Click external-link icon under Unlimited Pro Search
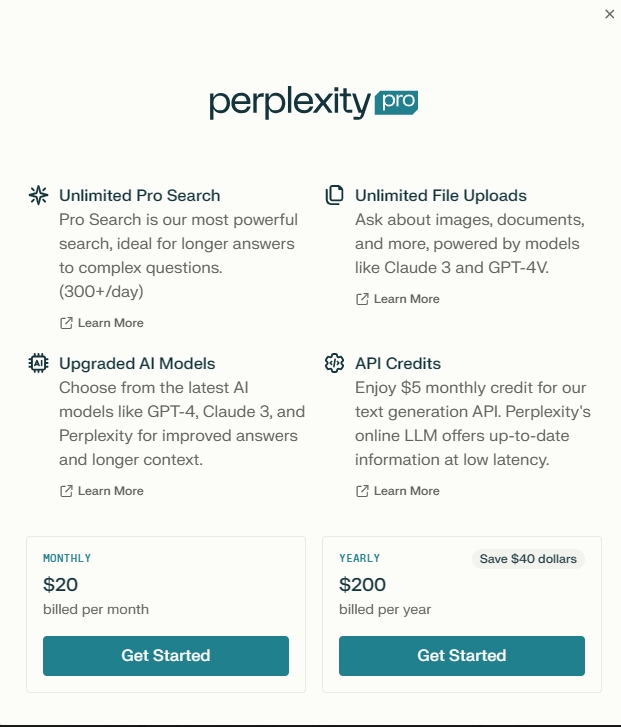The image size is (621, 727). click(66, 323)
